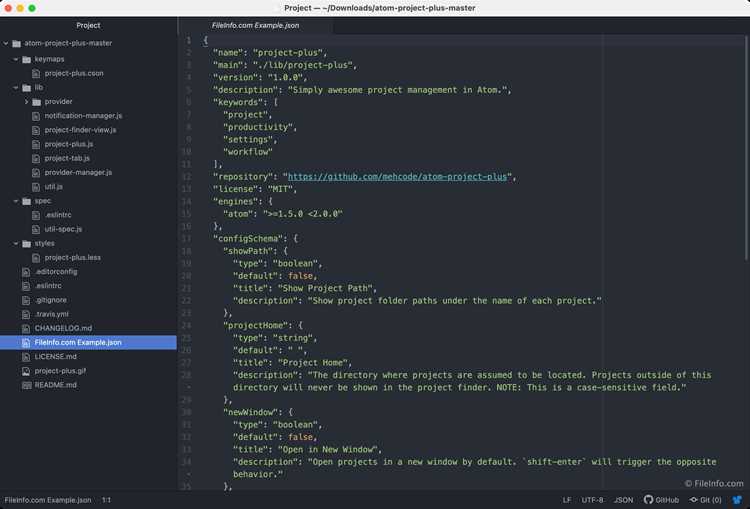Click the GitHub octocat status bar icon
Image resolution: width=750 pixels, height=509 pixels.
648,499
